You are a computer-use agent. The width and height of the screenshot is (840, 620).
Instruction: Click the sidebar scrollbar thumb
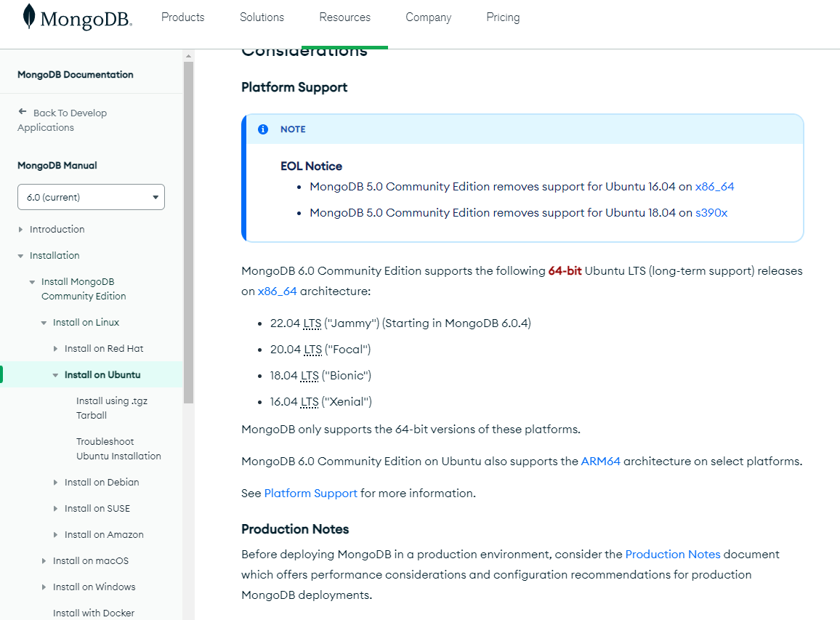tap(188, 233)
